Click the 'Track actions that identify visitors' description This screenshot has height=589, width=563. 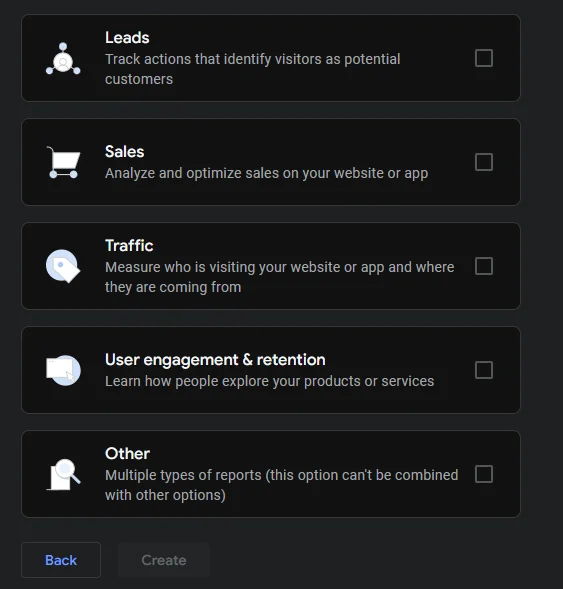pos(252,69)
